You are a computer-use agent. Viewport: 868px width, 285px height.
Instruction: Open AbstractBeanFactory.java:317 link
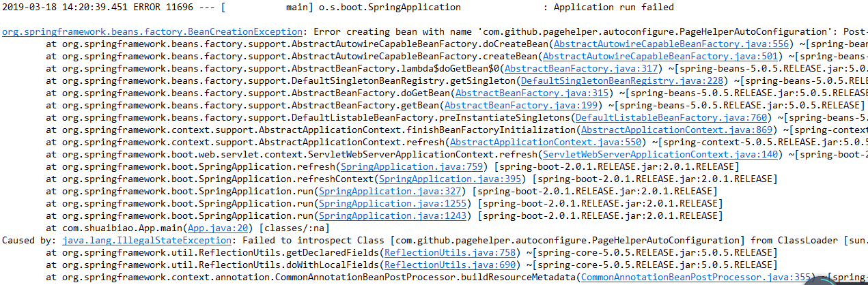(x=582, y=68)
